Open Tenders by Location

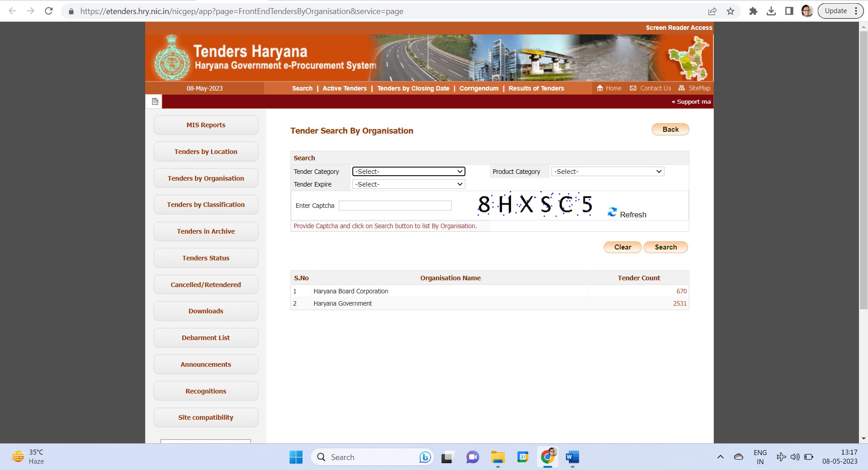[206, 152]
